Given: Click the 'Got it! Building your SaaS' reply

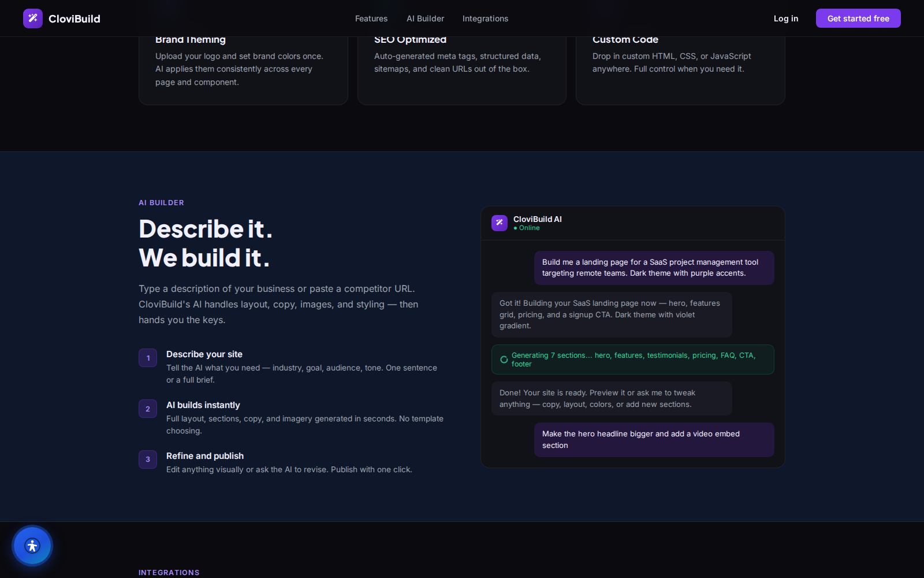Looking at the screenshot, I should point(612,314).
